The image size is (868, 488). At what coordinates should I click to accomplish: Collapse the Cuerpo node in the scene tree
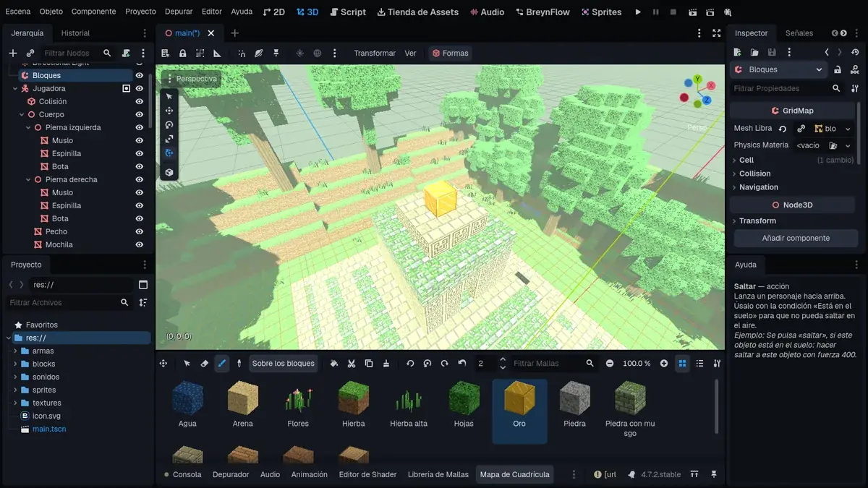[x=22, y=114]
